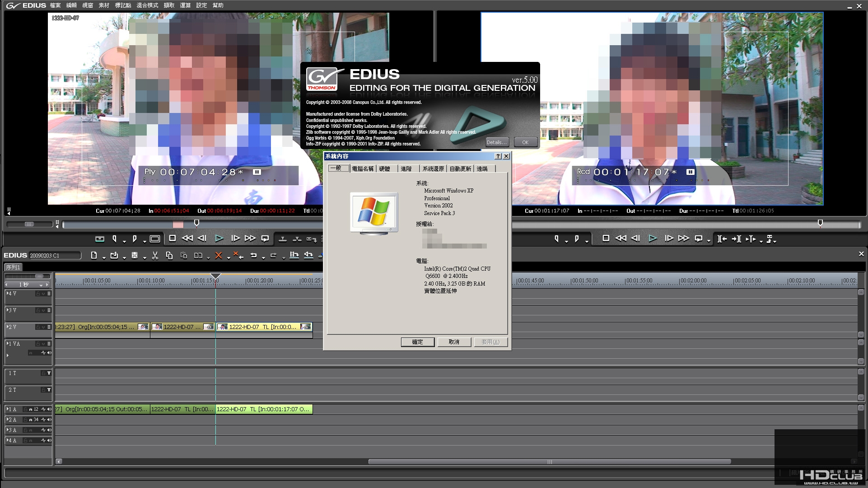The width and height of the screenshot is (868, 488).
Task: Toggle mute speaker on track 1 A
Action: (x=49, y=409)
